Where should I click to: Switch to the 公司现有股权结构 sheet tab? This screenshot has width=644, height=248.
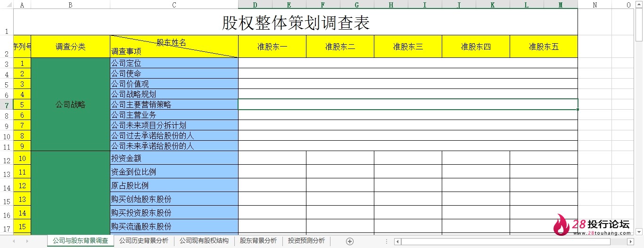click(204, 241)
